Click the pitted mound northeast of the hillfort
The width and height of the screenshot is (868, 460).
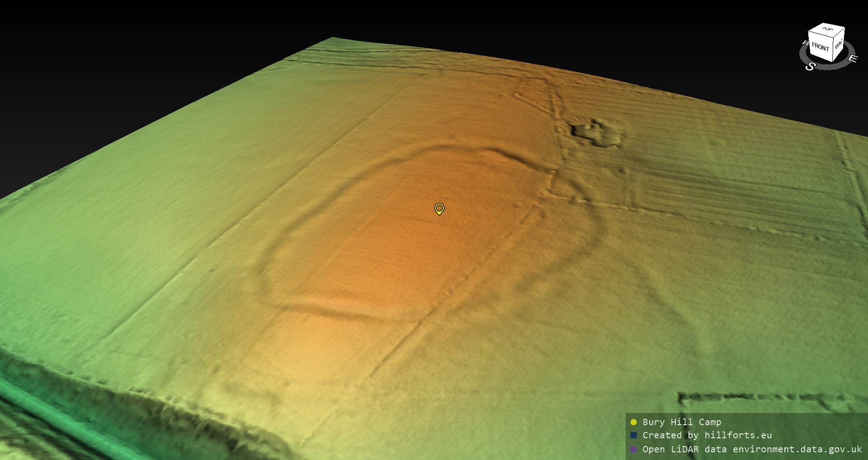tap(595, 132)
